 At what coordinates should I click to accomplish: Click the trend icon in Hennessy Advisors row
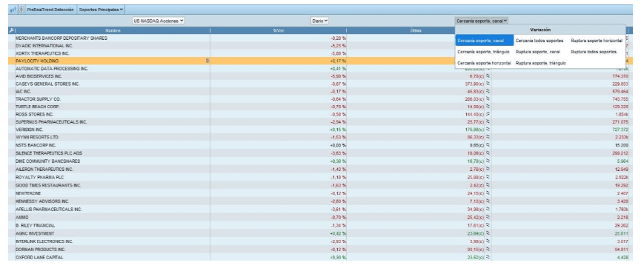[488, 201]
